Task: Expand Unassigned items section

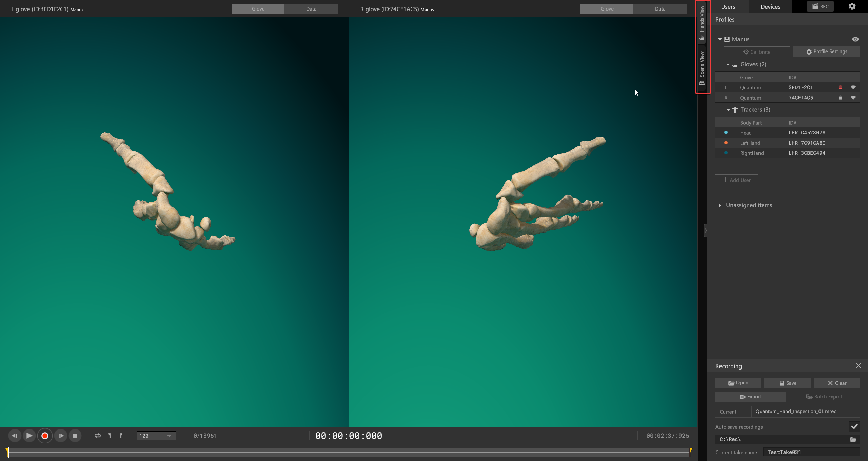Action: 719,205
